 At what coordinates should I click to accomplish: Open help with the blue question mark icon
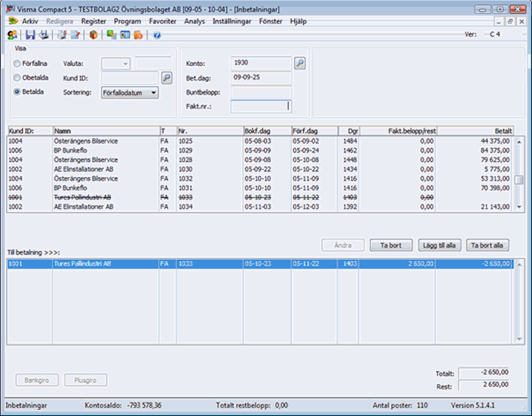tap(157, 35)
